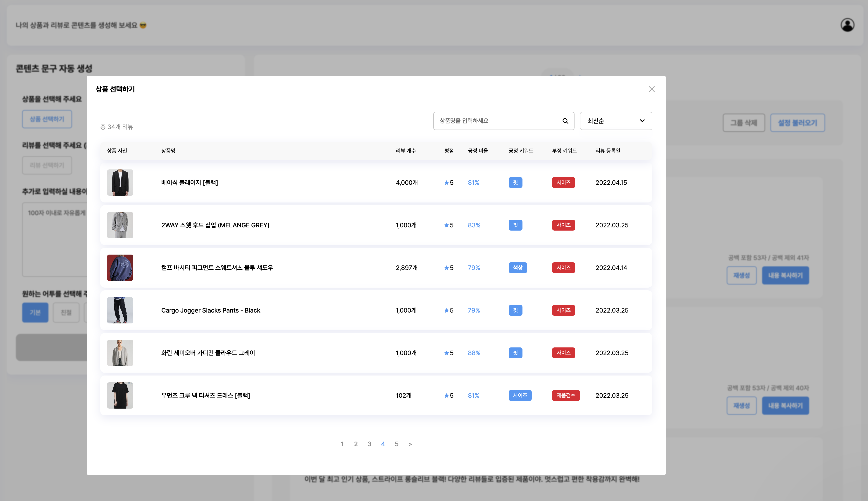The image size is (868, 501).
Task: Click the 2022.04.15 review date
Action: [611, 182]
